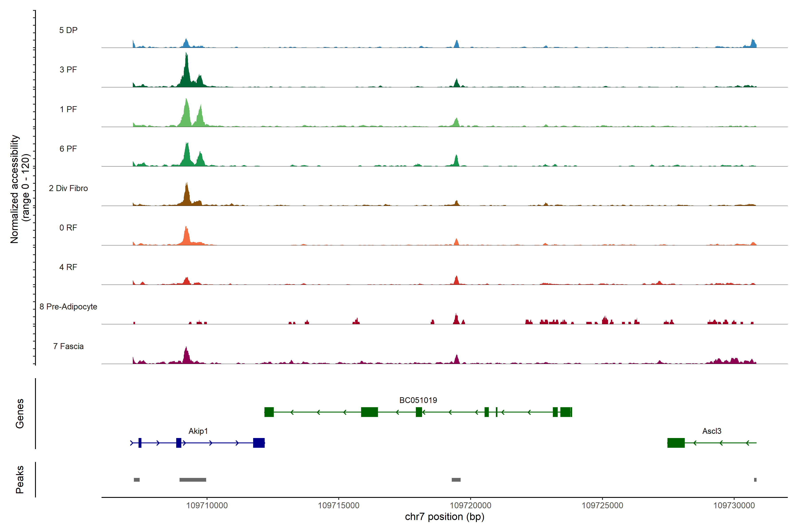Screen dimensions: 798x532
Task: Click the 5 DP track label
Action: [x=68, y=30]
